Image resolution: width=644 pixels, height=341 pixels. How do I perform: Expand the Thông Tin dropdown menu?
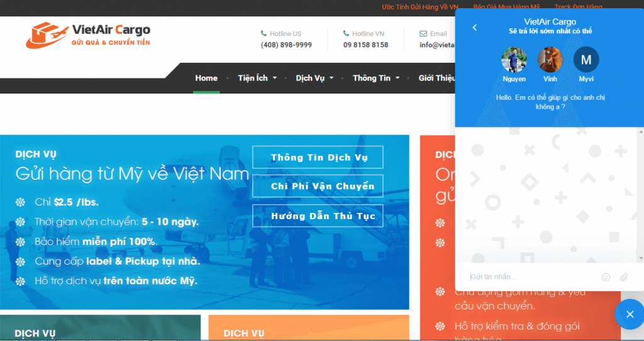tap(375, 78)
